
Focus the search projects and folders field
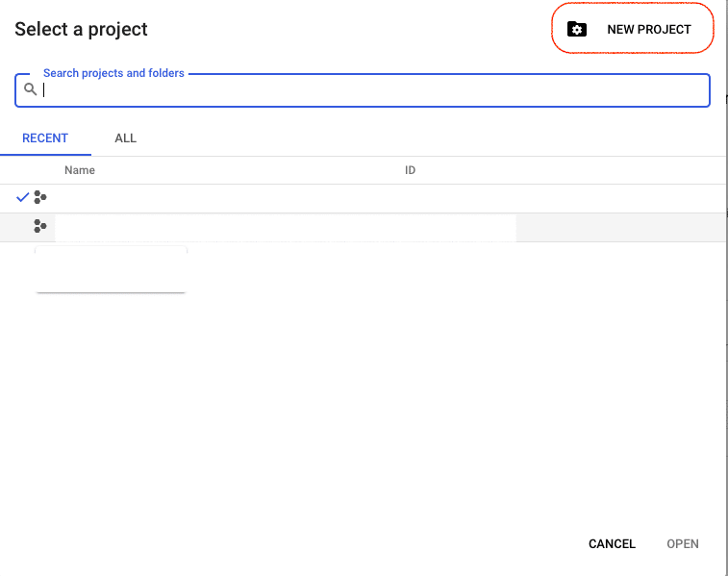[375, 90]
